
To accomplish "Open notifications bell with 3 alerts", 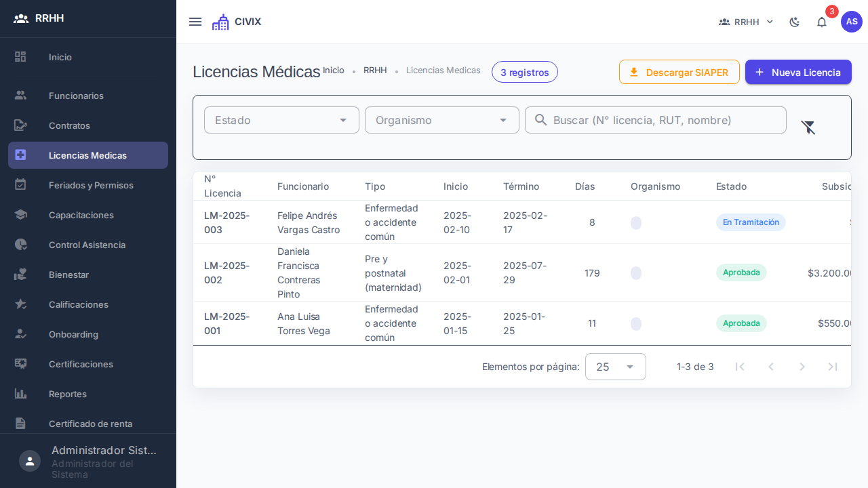I will click(822, 22).
